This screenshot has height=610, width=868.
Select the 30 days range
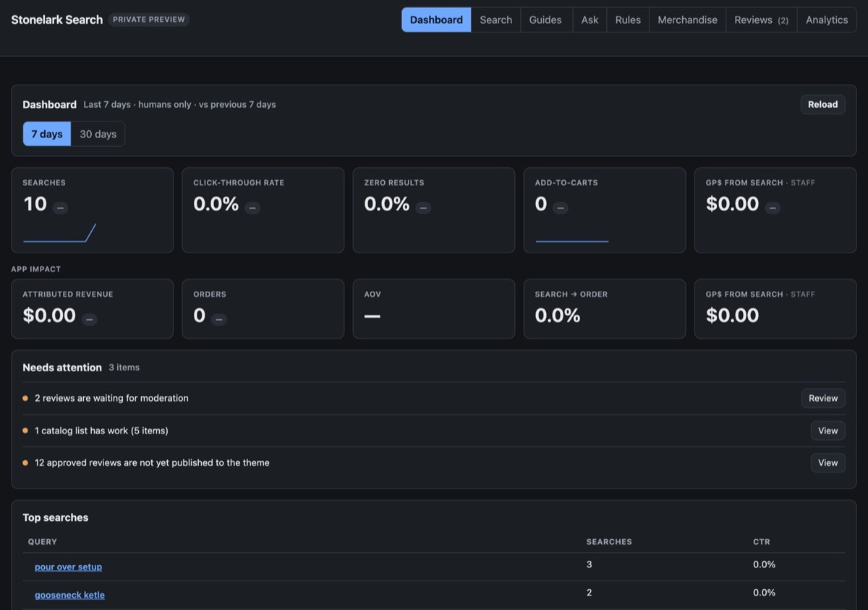98,134
